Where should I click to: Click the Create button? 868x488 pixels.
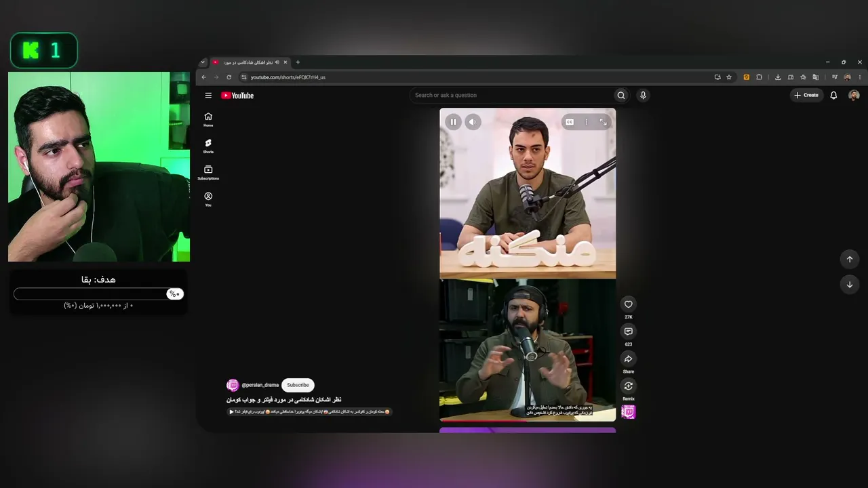[x=806, y=96]
